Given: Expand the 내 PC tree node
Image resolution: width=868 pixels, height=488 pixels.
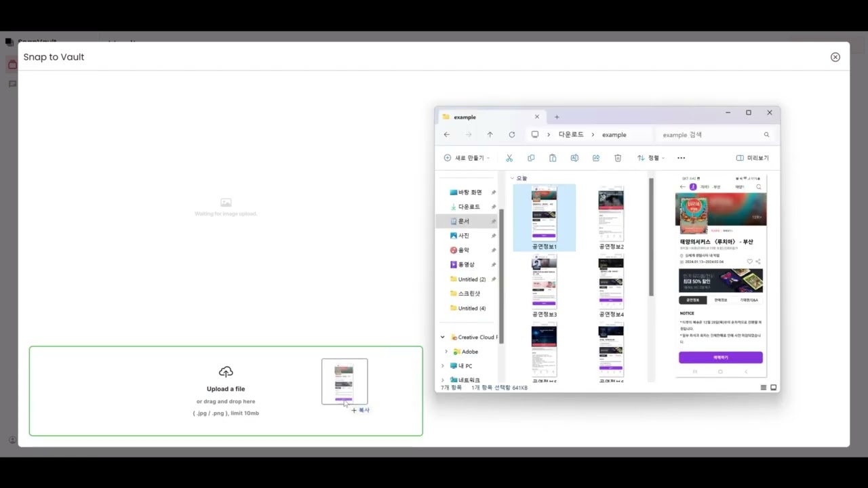Looking at the screenshot, I should 443,366.
